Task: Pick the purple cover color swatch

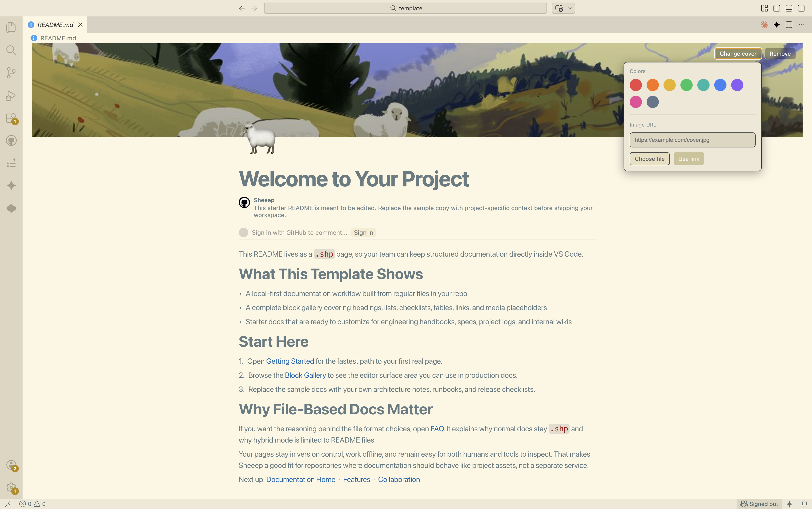Action: tap(737, 85)
